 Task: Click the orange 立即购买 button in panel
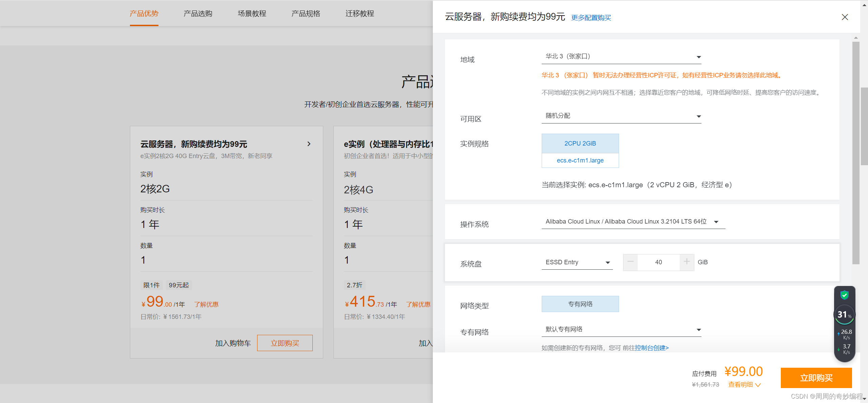pyautogui.click(x=816, y=378)
